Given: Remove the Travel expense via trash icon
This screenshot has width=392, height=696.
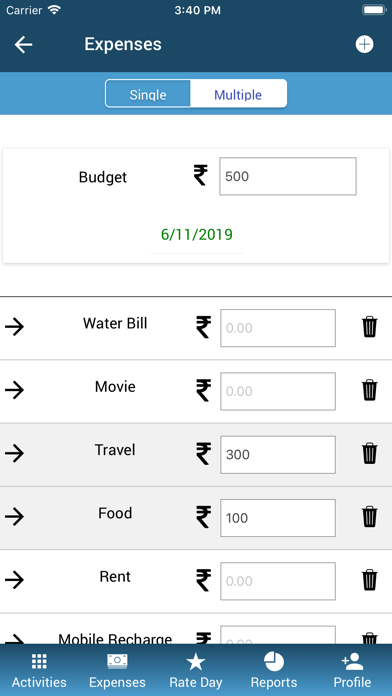Looking at the screenshot, I should click(369, 454).
